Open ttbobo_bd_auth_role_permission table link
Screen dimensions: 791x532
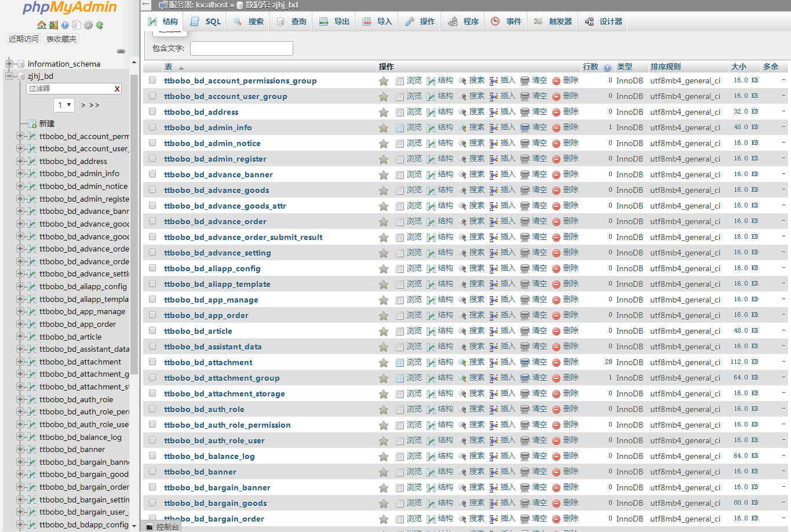227,425
